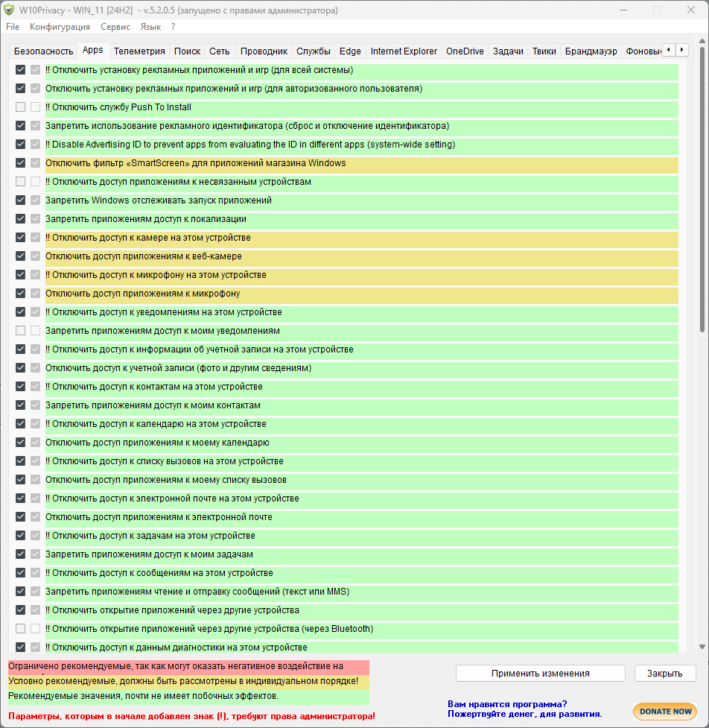Switch to the Безопасность tab
The height and width of the screenshot is (728, 709).
(44, 51)
